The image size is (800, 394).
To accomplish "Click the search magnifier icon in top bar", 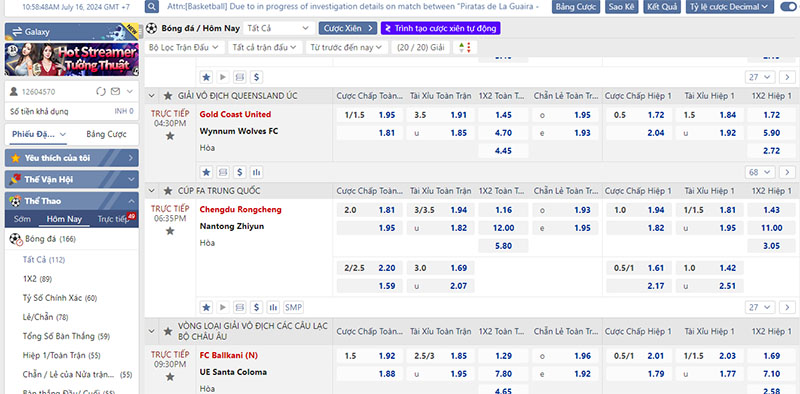I will 152,7.
